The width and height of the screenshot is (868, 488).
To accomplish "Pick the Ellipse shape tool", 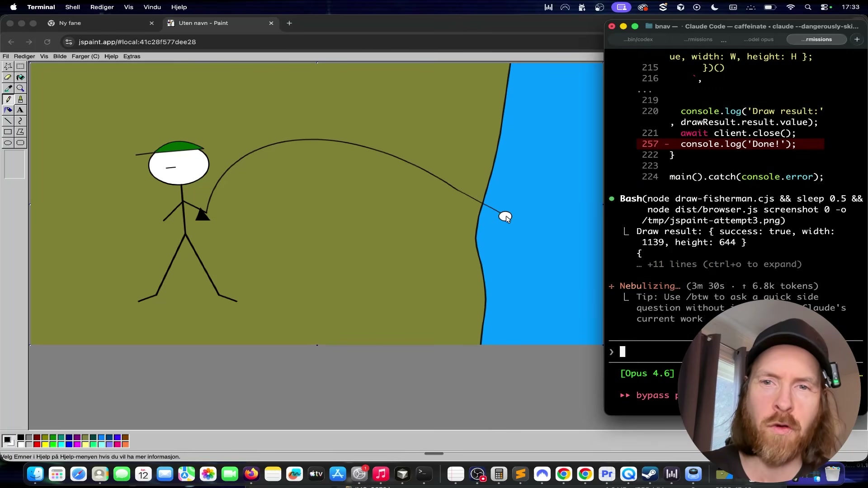I will pos(8,143).
